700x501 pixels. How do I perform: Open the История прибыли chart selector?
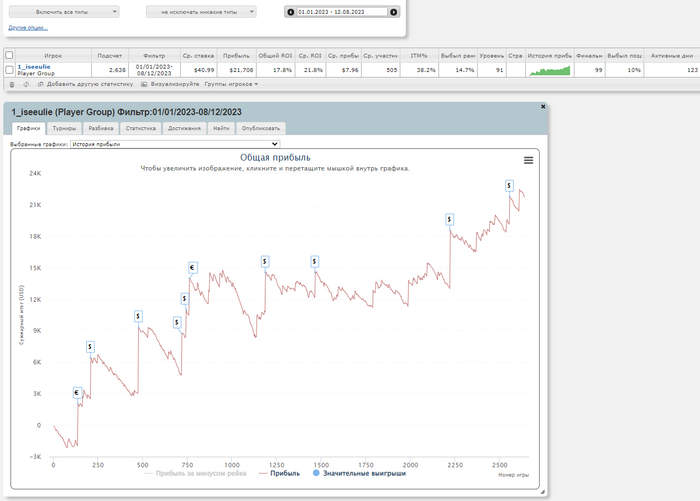point(175,144)
